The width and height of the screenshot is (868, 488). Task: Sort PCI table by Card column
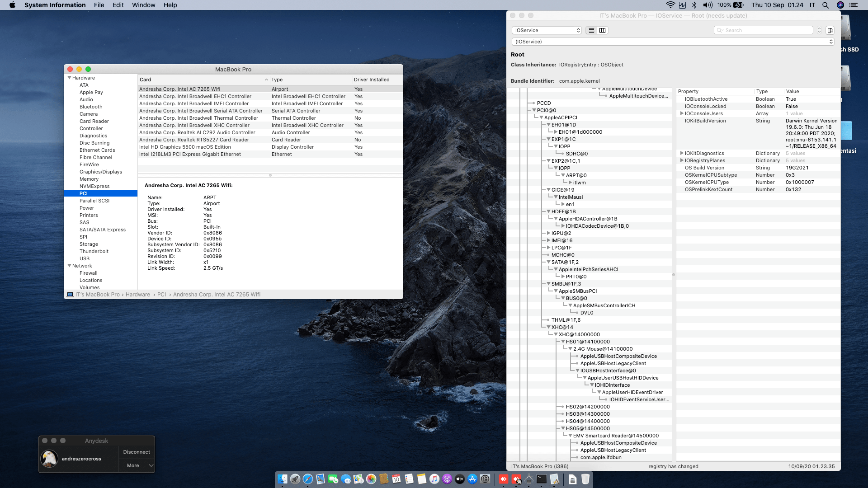tap(204, 80)
